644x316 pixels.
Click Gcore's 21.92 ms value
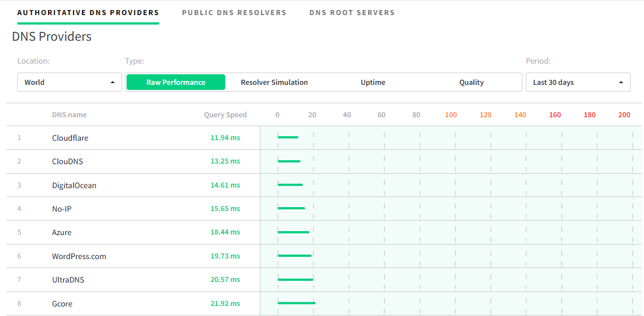click(225, 304)
